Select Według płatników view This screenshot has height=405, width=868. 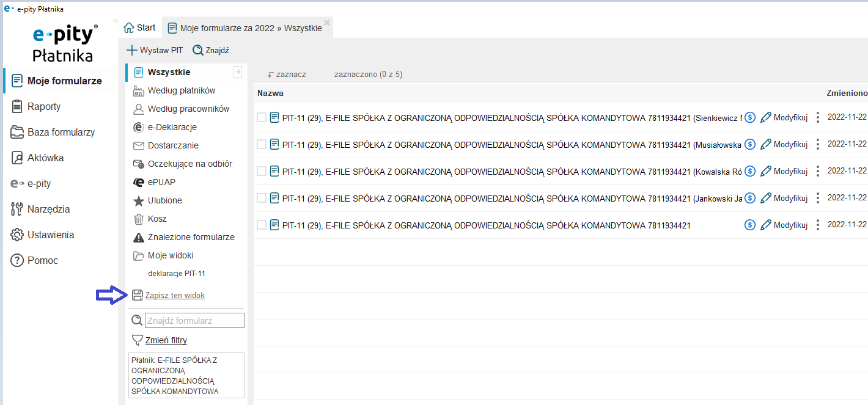click(x=174, y=90)
